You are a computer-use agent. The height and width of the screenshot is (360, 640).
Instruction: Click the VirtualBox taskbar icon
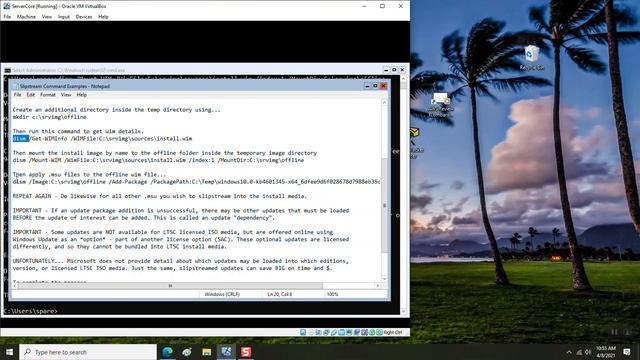[226, 352]
